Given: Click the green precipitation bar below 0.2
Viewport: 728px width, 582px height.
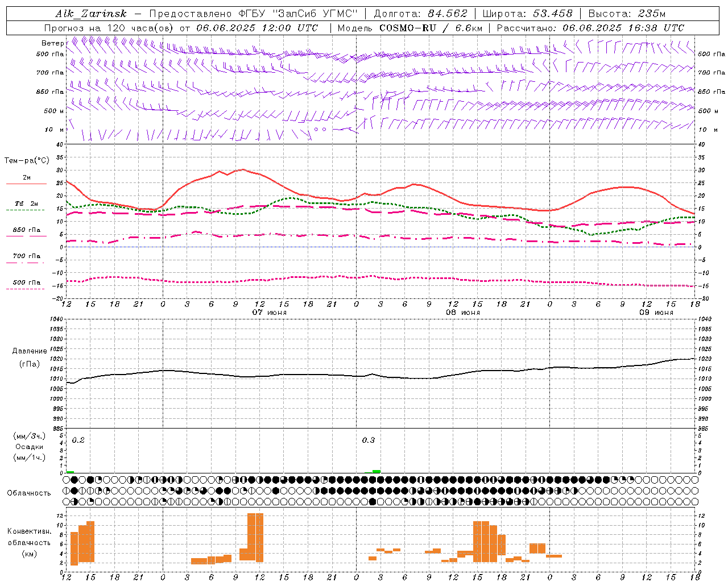Looking at the screenshot, I should [x=70, y=472].
